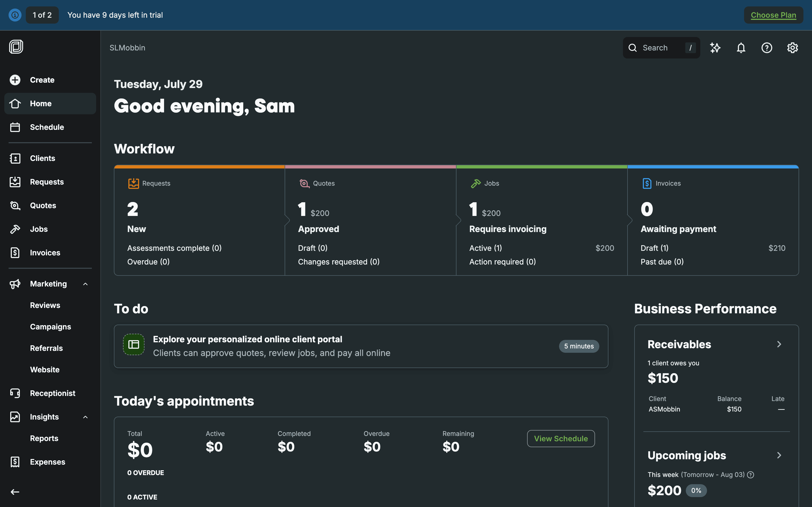
Task: Open the notifications bell
Action: click(741, 48)
